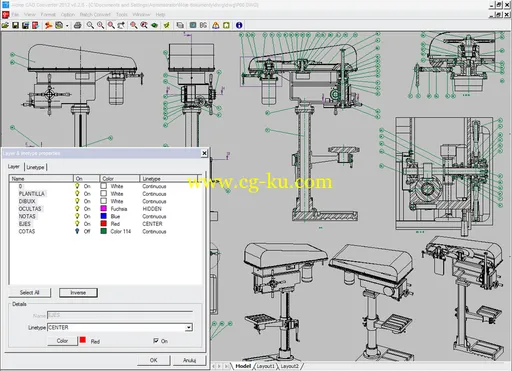
Task: Click the plain magnifier zoom icon after Print
Action: (x=90, y=25)
